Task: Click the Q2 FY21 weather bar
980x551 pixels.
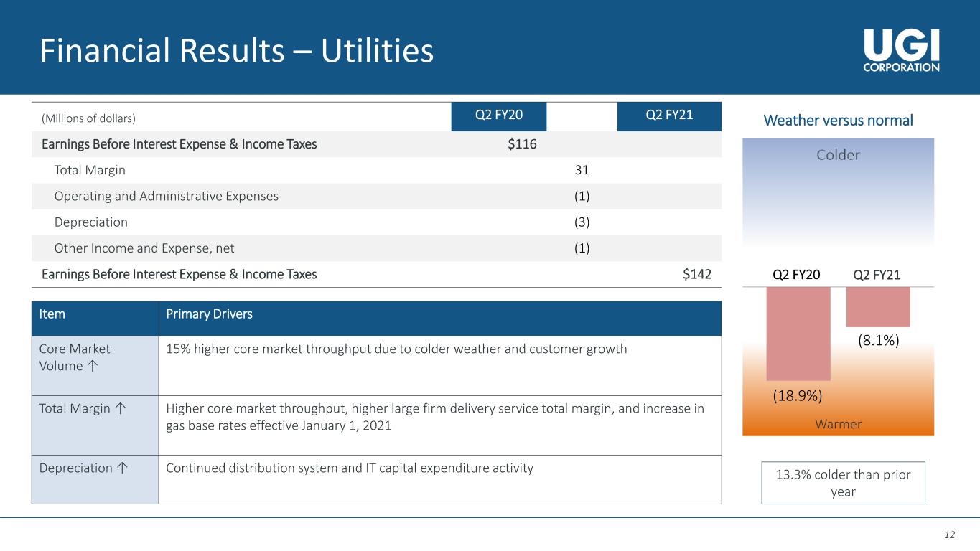Action: tap(877, 307)
